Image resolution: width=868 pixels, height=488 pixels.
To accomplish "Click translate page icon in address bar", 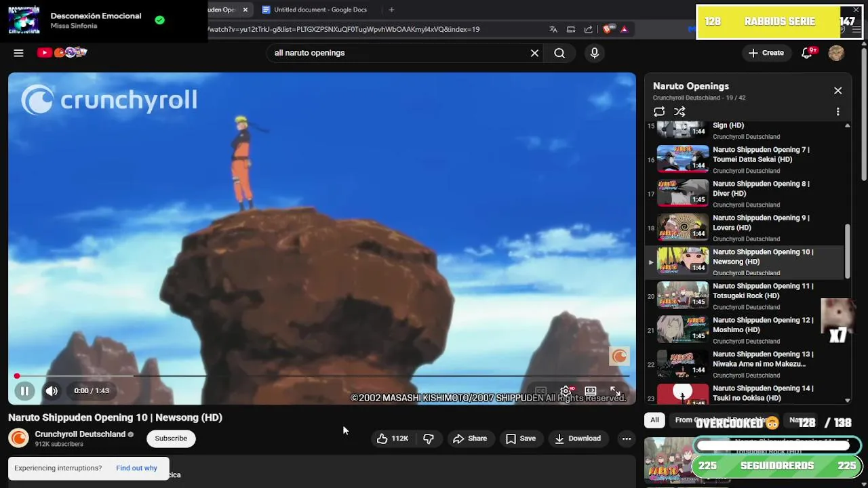I will coord(553,29).
